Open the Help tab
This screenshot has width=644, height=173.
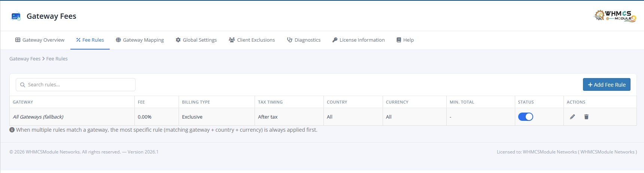tap(405, 40)
